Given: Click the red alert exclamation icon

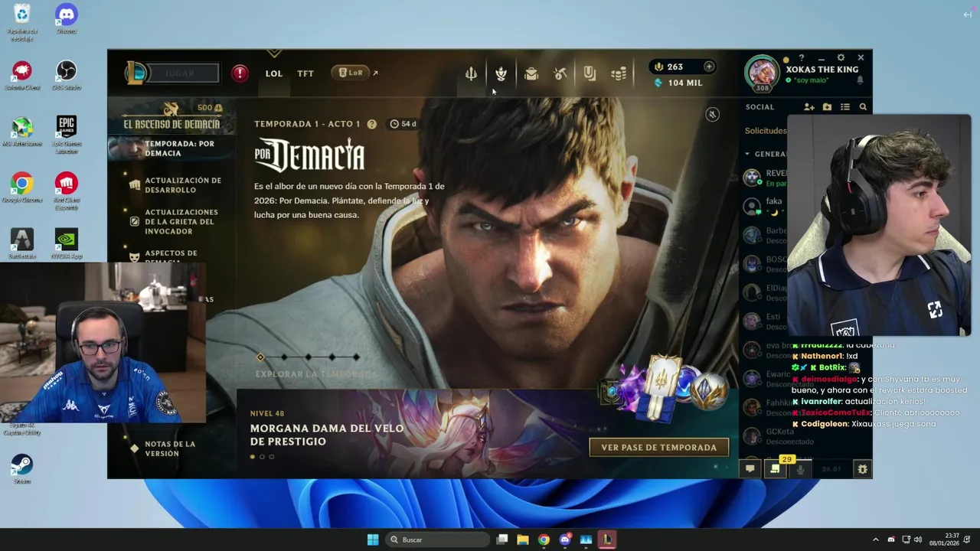Looking at the screenshot, I should (x=240, y=73).
